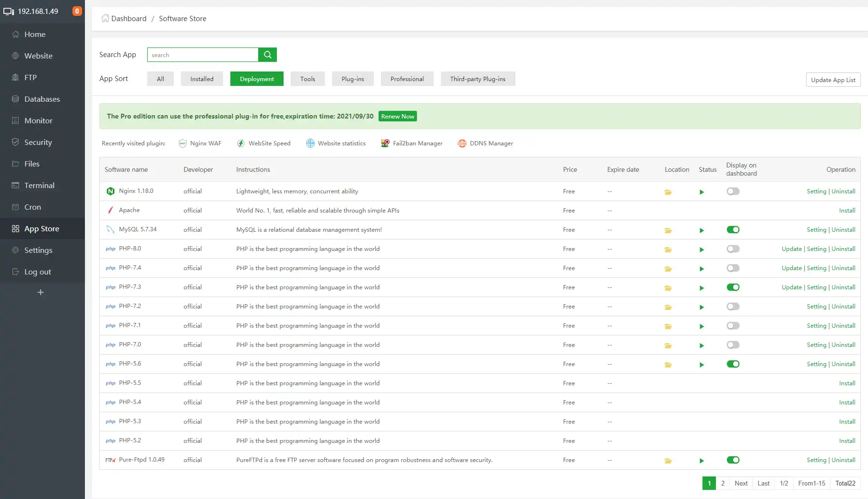The width and height of the screenshot is (868, 499).
Task: Open the Nginx WAF recent plugin
Action: point(200,143)
